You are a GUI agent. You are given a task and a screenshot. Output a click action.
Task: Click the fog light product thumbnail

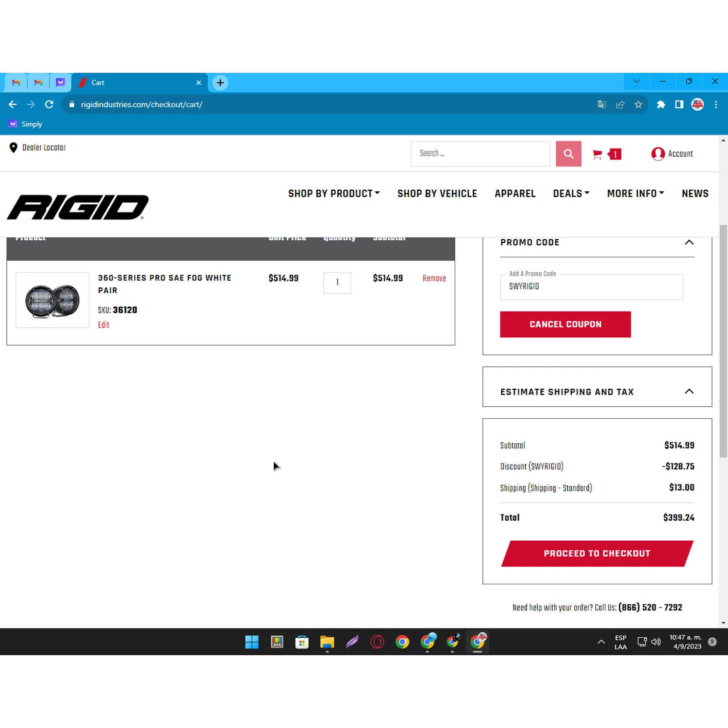pyautogui.click(x=52, y=300)
